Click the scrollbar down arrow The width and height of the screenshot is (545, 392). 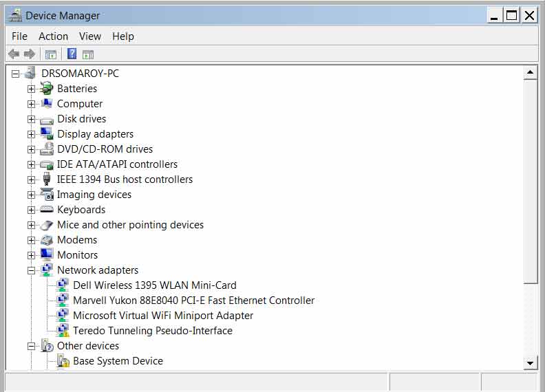point(530,363)
